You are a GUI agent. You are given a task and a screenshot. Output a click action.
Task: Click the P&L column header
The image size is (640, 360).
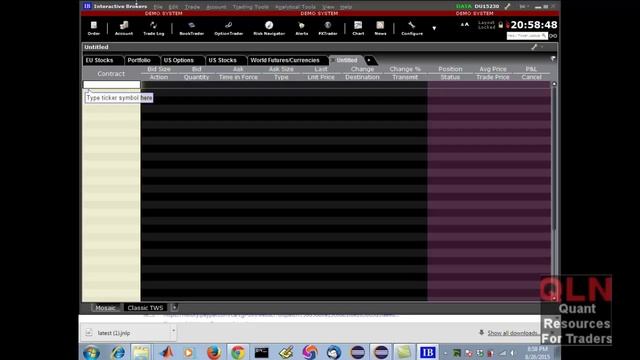click(x=531, y=69)
